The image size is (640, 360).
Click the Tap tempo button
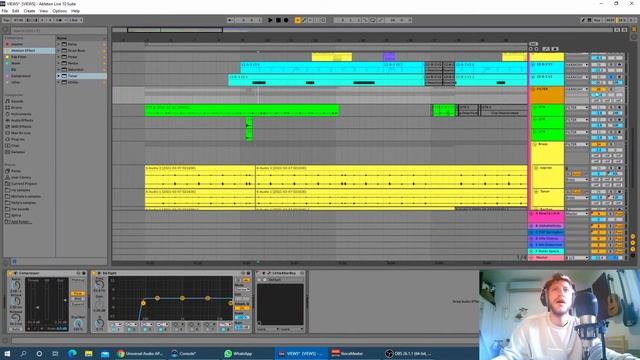tap(7, 20)
